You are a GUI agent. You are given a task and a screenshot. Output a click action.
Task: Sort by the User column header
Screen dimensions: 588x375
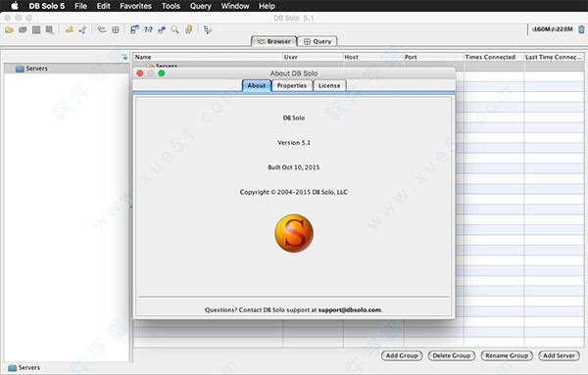[313, 57]
